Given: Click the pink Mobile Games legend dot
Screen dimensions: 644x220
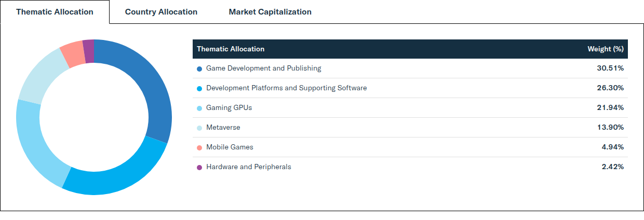Looking at the screenshot, I should click(x=199, y=147).
